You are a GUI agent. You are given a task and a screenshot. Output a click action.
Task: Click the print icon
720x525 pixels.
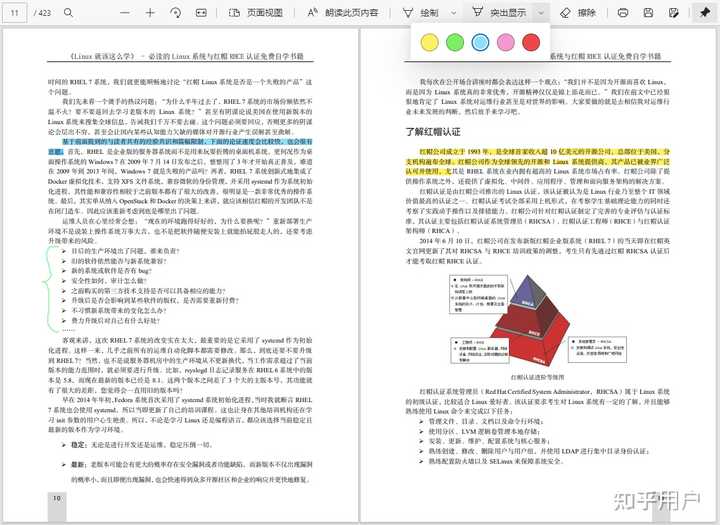click(x=623, y=13)
